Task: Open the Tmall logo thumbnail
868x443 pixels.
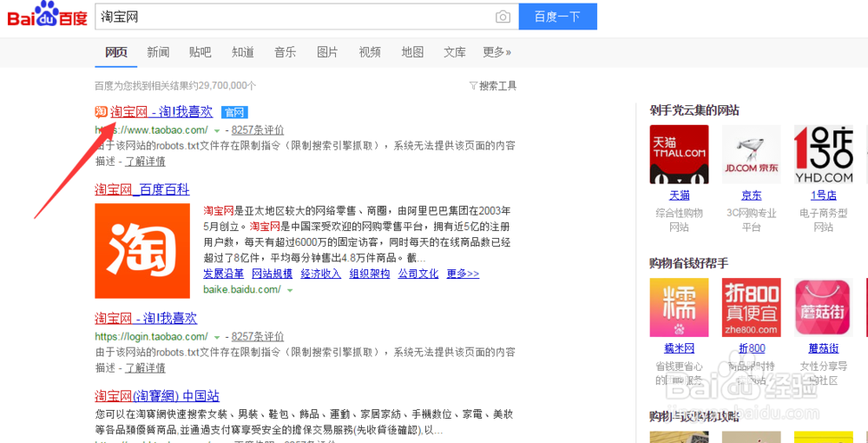Action: pyautogui.click(x=680, y=155)
